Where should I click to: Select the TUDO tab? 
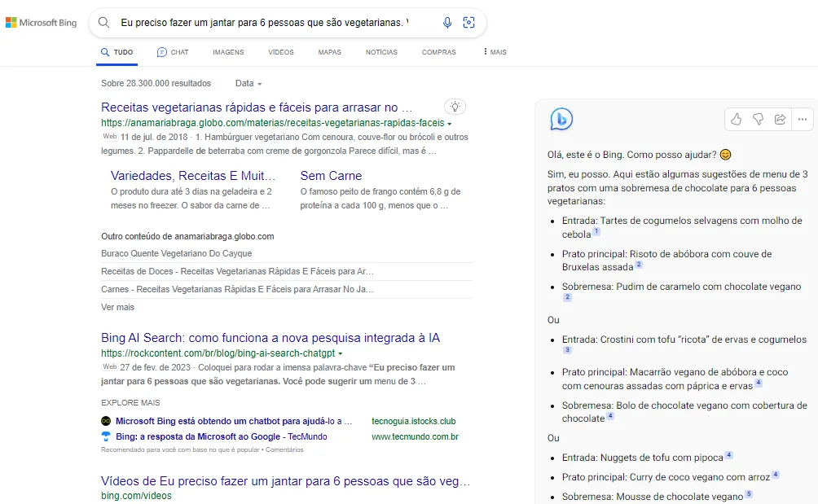(x=117, y=52)
